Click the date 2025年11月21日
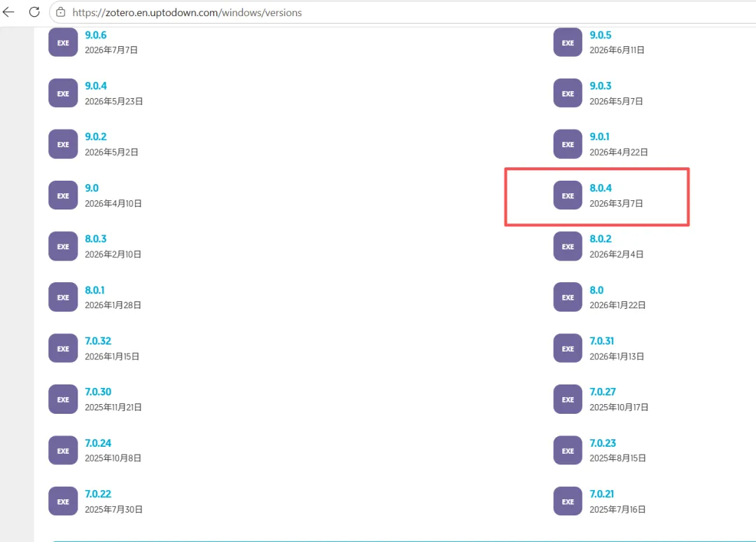 click(x=113, y=408)
